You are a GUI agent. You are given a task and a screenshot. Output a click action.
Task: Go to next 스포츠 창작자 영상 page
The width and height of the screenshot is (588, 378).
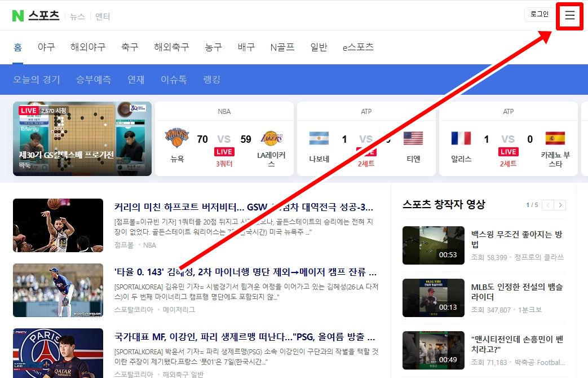560,205
